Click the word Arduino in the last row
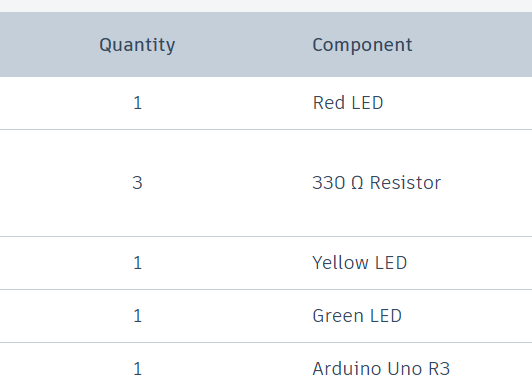The width and height of the screenshot is (532, 392). [x=346, y=369]
